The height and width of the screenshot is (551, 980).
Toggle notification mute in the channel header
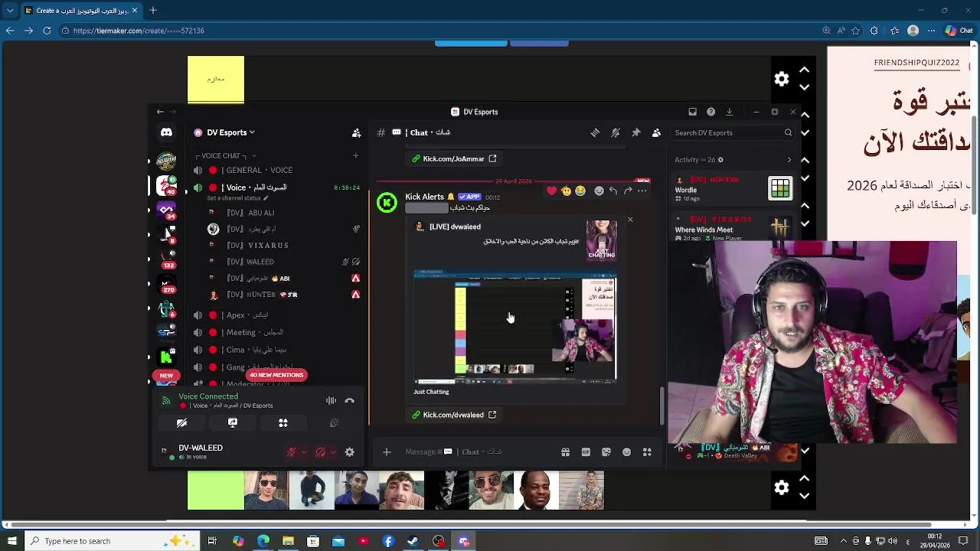[616, 132]
